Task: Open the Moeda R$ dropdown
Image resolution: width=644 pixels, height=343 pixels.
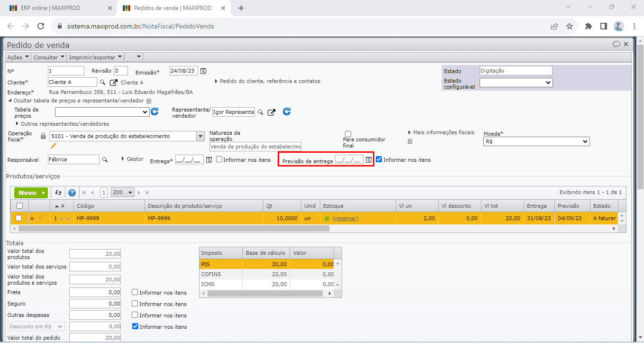Action: [x=536, y=141]
